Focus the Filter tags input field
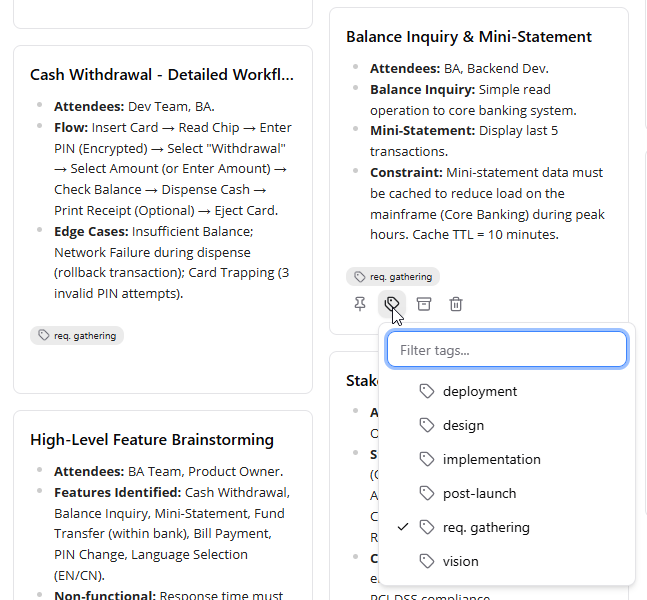The image size is (647, 600). [507, 350]
